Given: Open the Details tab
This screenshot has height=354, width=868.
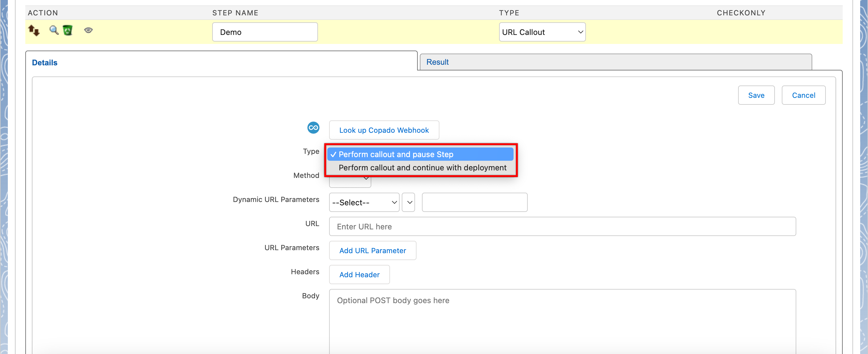Looking at the screenshot, I should 45,63.
